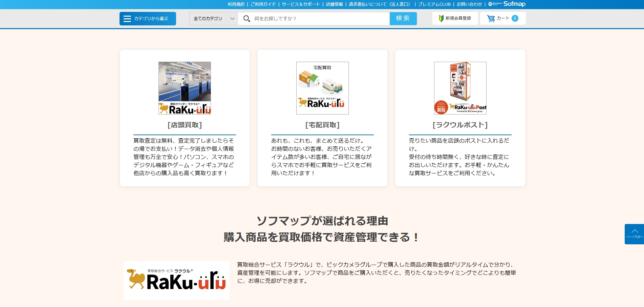Click the magnifier icon in search bar

tap(247, 19)
